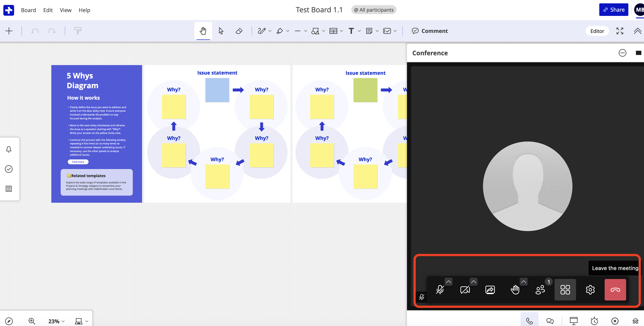Screen dimensions: 644x326
Task: Open the participants list in conference
Action: click(540, 290)
